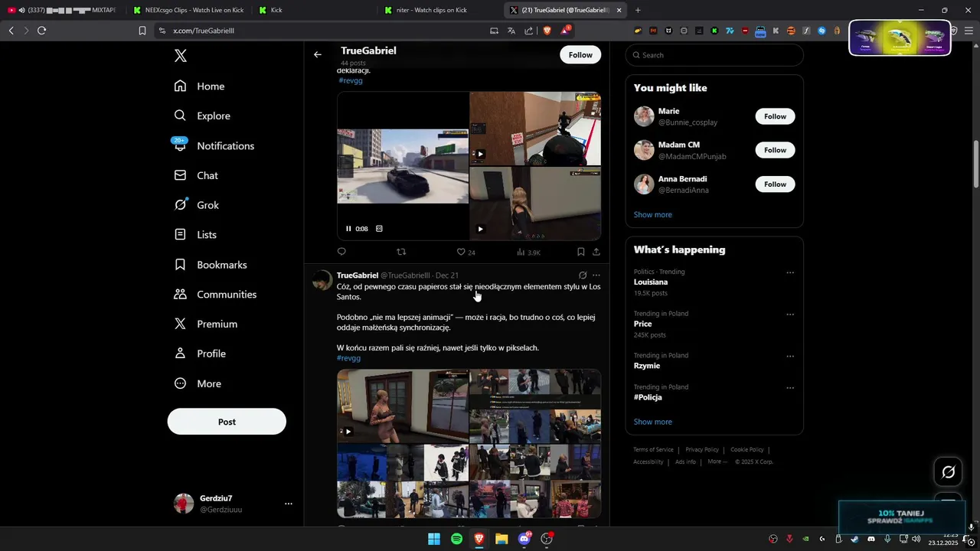
Task: Open a new browser tab
Action: 638,10
